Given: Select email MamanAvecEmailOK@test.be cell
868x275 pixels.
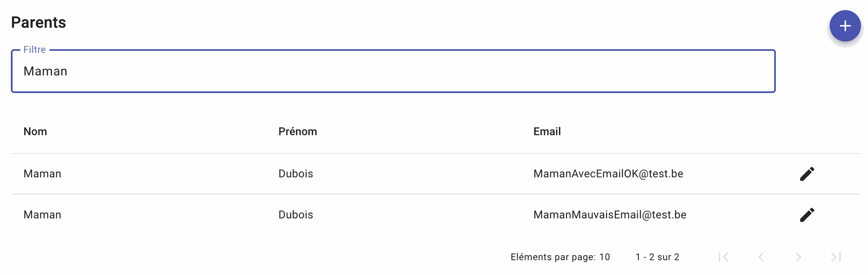Looking at the screenshot, I should pos(608,174).
